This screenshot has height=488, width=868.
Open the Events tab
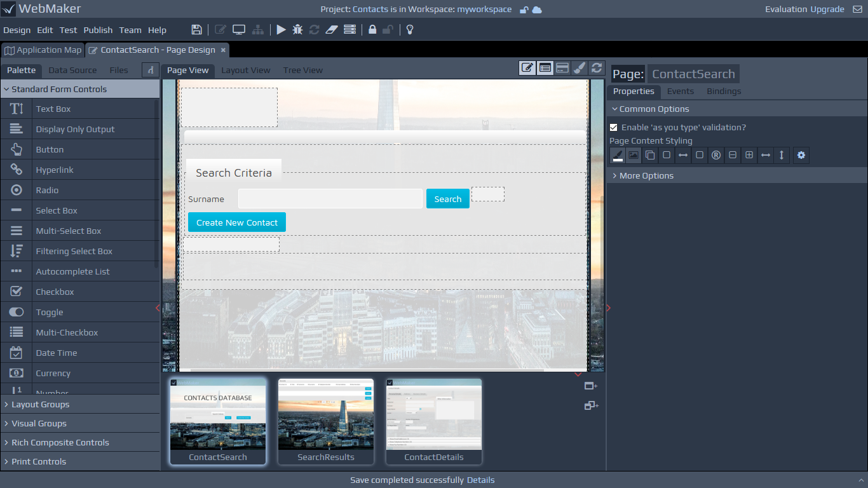coord(681,91)
